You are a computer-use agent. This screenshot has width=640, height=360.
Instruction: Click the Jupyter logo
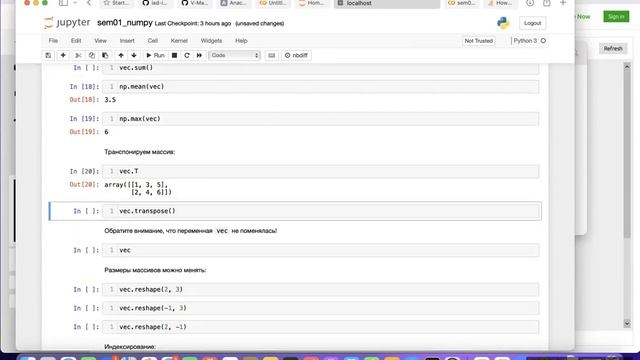pyautogui.click(x=67, y=23)
